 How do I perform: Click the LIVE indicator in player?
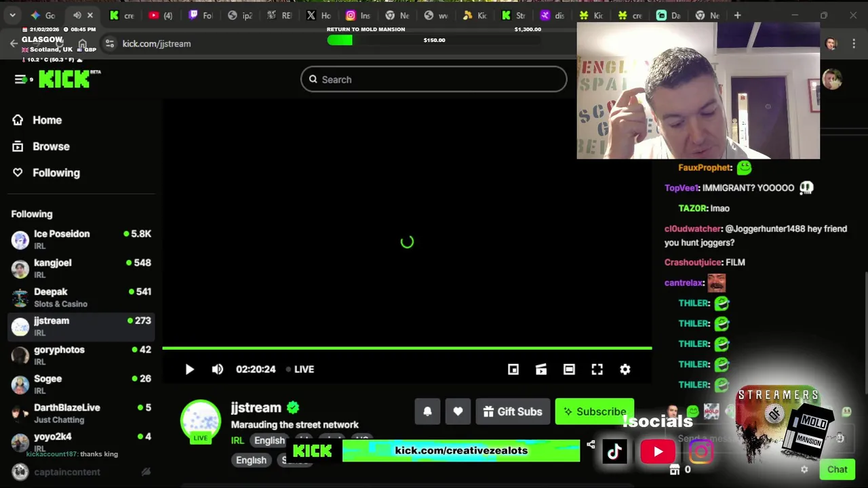300,369
